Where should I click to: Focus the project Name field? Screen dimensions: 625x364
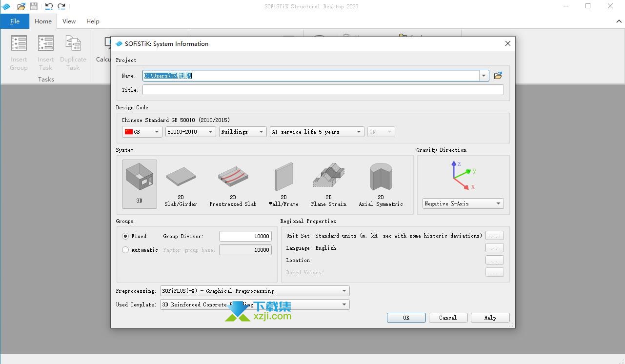tap(311, 76)
